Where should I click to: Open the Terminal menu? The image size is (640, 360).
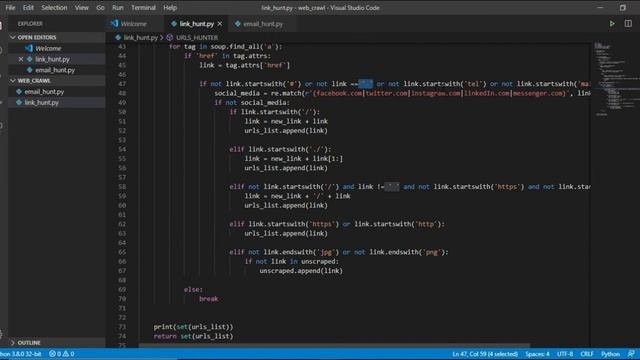143,8
